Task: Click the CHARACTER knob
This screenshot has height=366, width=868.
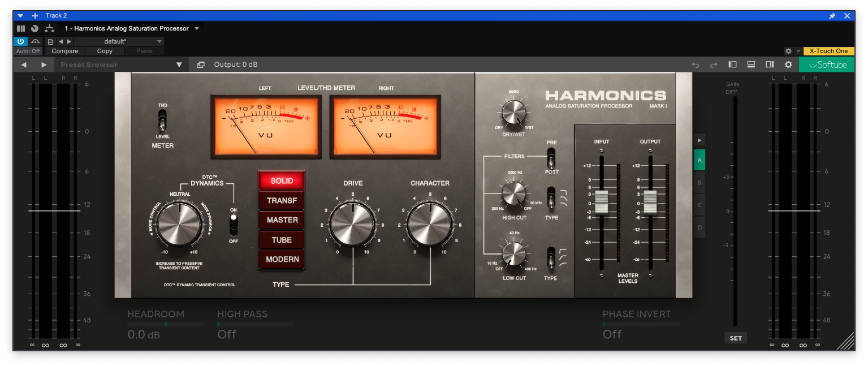Action: click(x=430, y=225)
